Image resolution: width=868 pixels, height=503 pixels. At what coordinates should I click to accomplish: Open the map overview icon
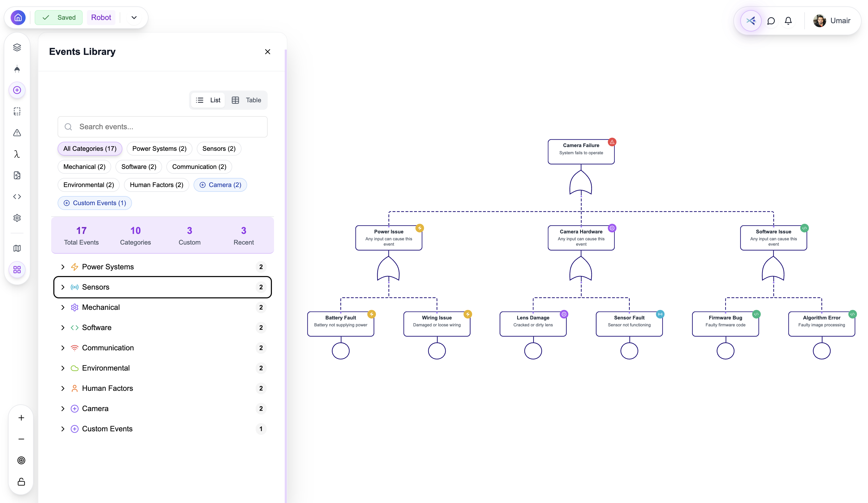click(17, 248)
